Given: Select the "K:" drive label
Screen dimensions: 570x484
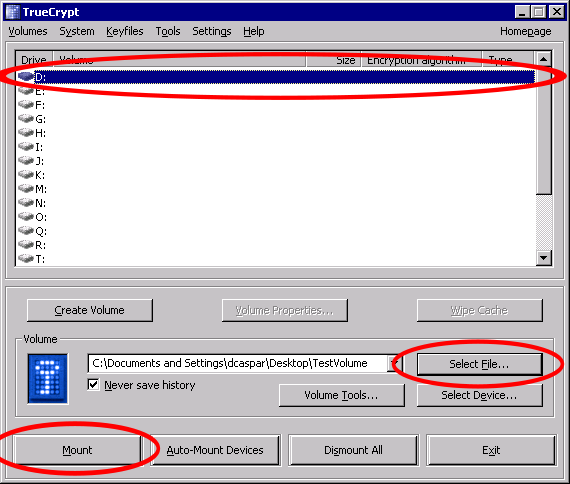Looking at the screenshot, I should [x=40, y=175].
